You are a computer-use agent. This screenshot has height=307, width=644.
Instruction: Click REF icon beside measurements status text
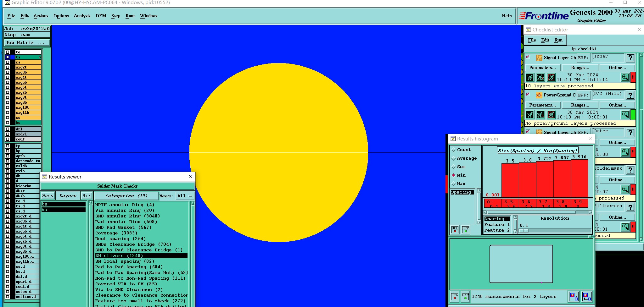pos(465,296)
